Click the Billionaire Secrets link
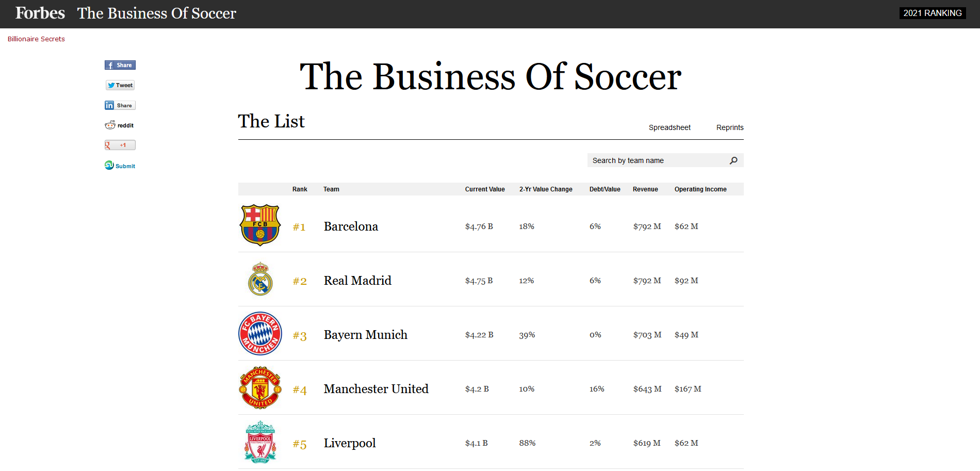980x471 pixels. tap(36, 39)
